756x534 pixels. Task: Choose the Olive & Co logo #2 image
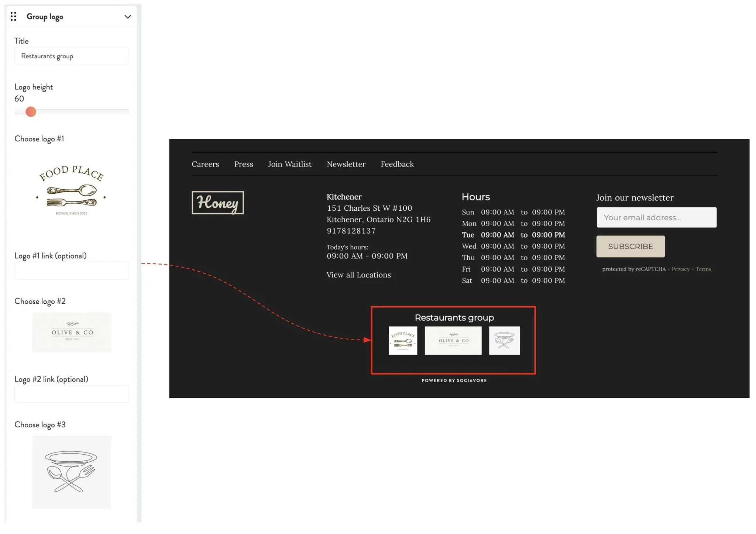(x=72, y=332)
